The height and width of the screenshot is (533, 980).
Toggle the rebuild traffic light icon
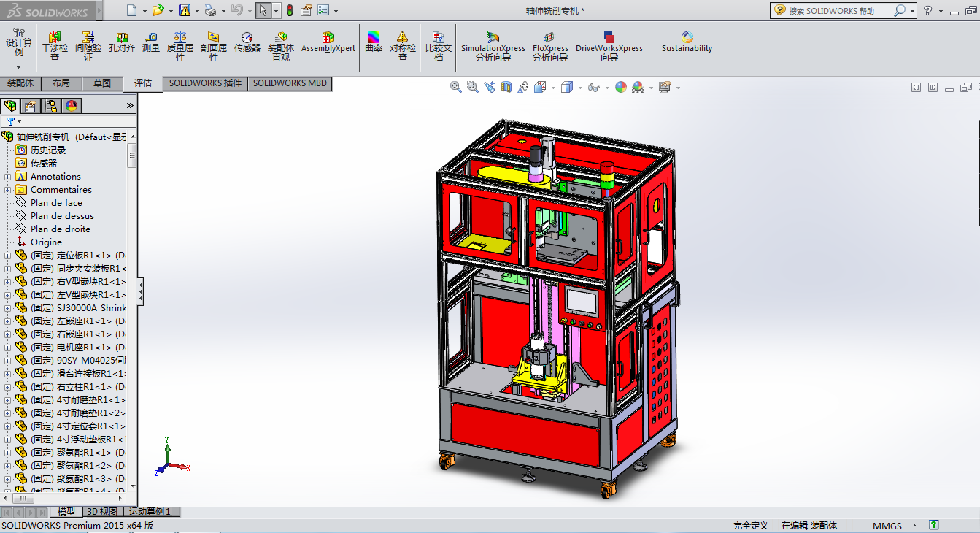coord(289,10)
